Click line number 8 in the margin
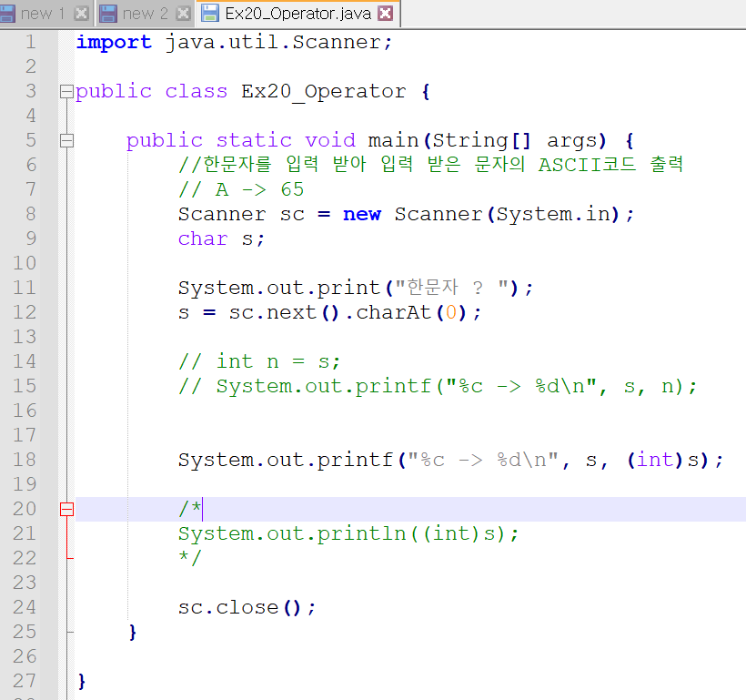This screenshot has height=700, width=746. pos(30,214)
